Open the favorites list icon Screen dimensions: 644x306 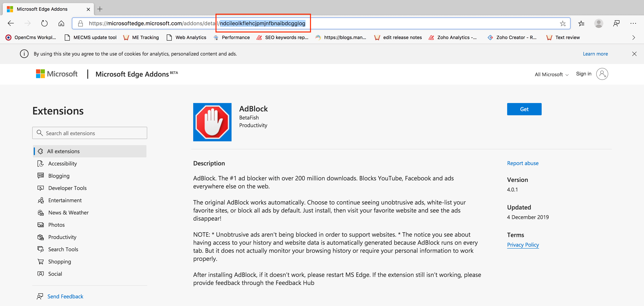[581, 24]
